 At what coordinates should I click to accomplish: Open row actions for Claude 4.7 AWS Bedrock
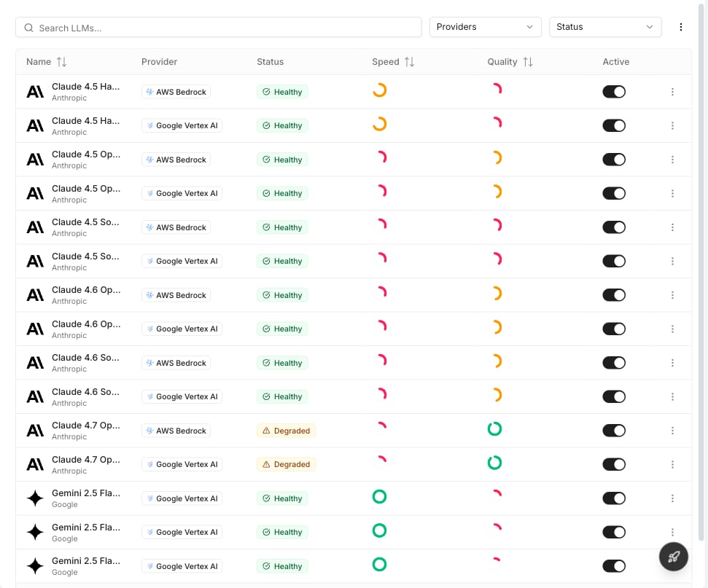[672, 431]
